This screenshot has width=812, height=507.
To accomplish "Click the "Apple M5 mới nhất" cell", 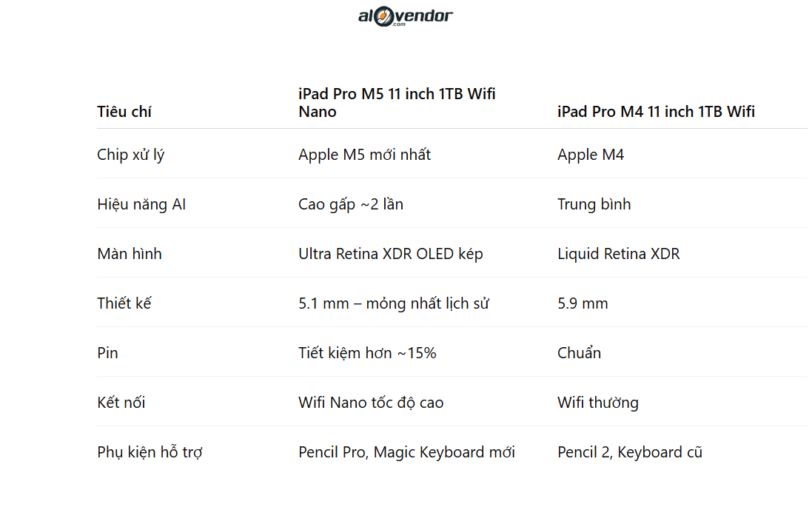I will pyautogui.click(x=364, y=155).
